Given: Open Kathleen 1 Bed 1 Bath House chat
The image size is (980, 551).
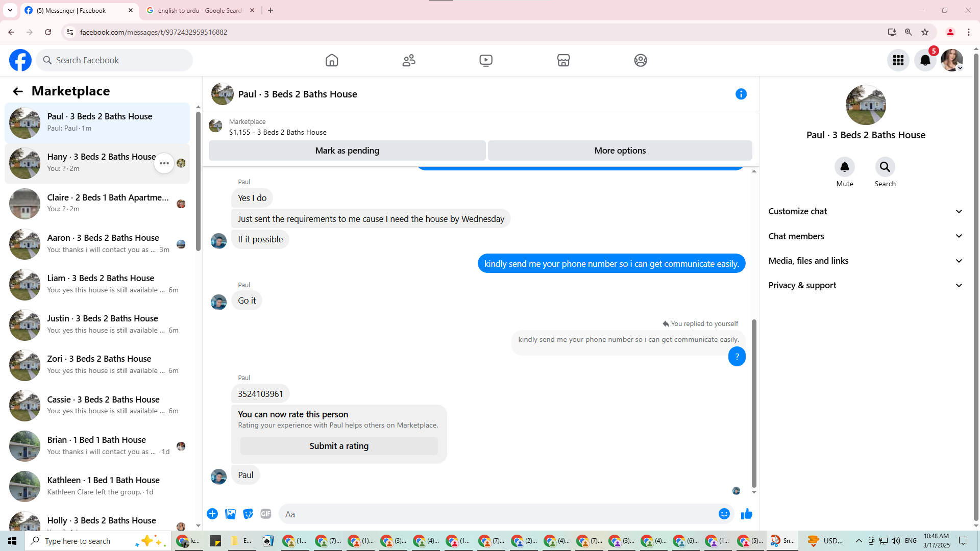Looking at the screenshot, I should (97, 486).
